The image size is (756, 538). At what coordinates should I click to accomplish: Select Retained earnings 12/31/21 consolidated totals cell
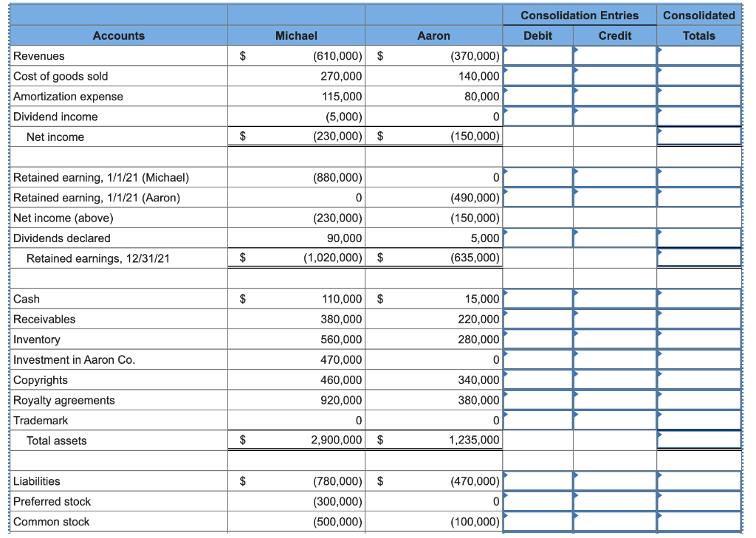[699, 258]
